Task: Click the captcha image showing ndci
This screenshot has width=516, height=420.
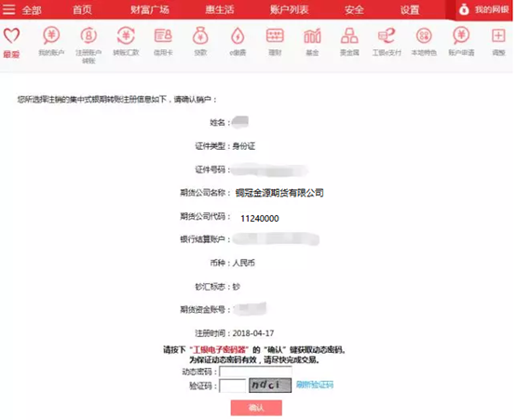Action: click(270, 386)
